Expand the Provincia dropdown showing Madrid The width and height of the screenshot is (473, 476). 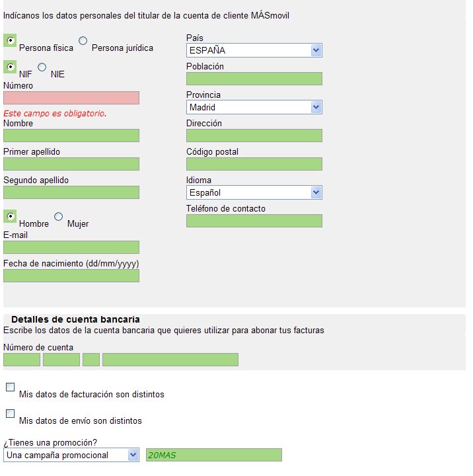point(254,107)
